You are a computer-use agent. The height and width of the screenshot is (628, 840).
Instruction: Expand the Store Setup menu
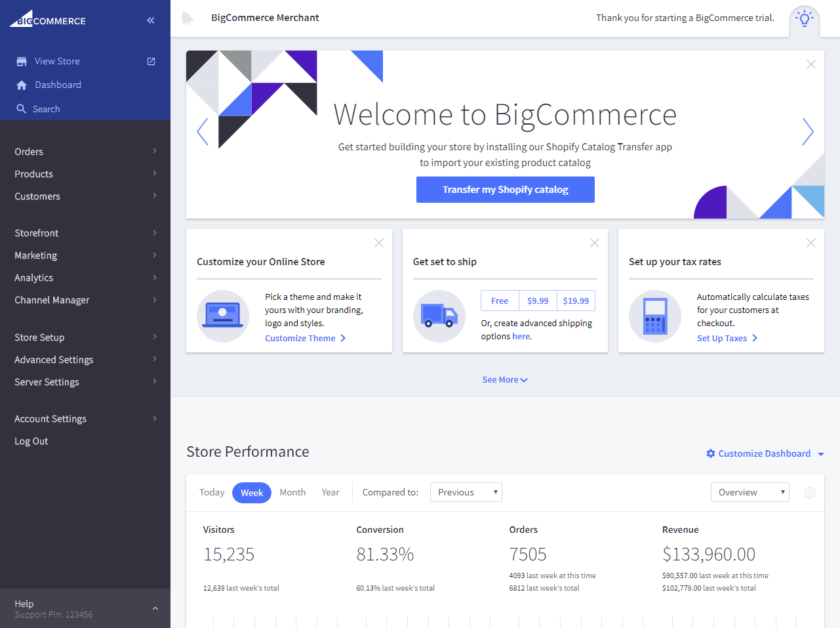(85, 337)
